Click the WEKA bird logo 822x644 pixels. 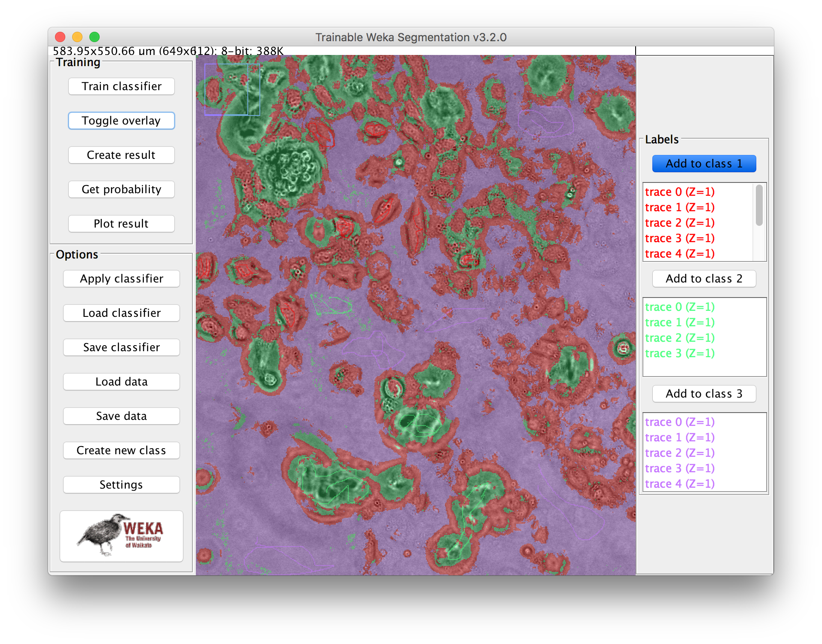click(x=121, y=536)
